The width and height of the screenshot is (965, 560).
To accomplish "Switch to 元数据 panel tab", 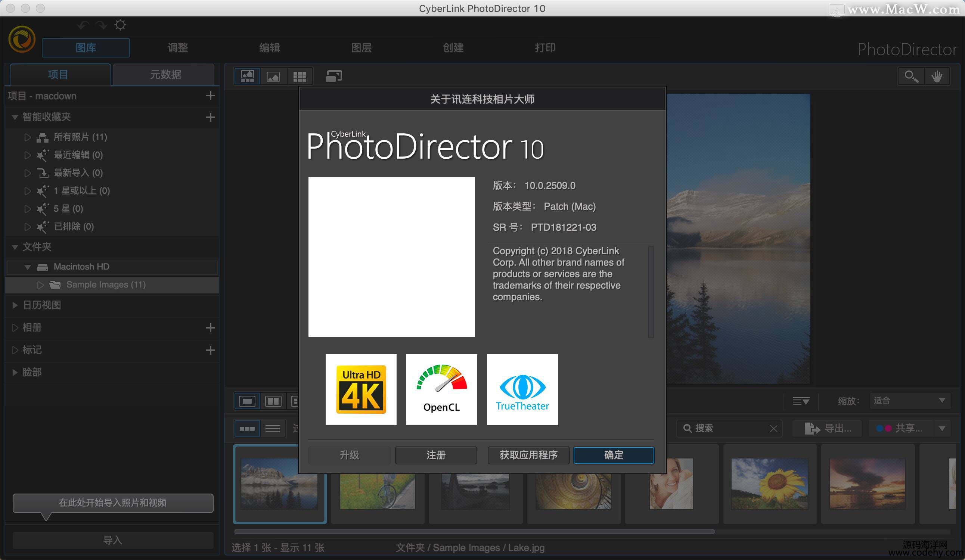I will [x=164, y=75].
